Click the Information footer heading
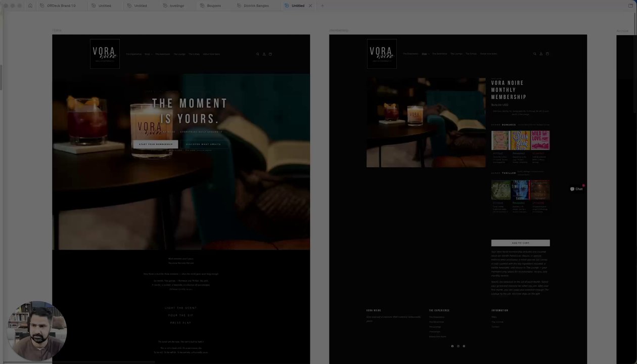The width and height of the screenshot is (637, 364). click(500, 310)
